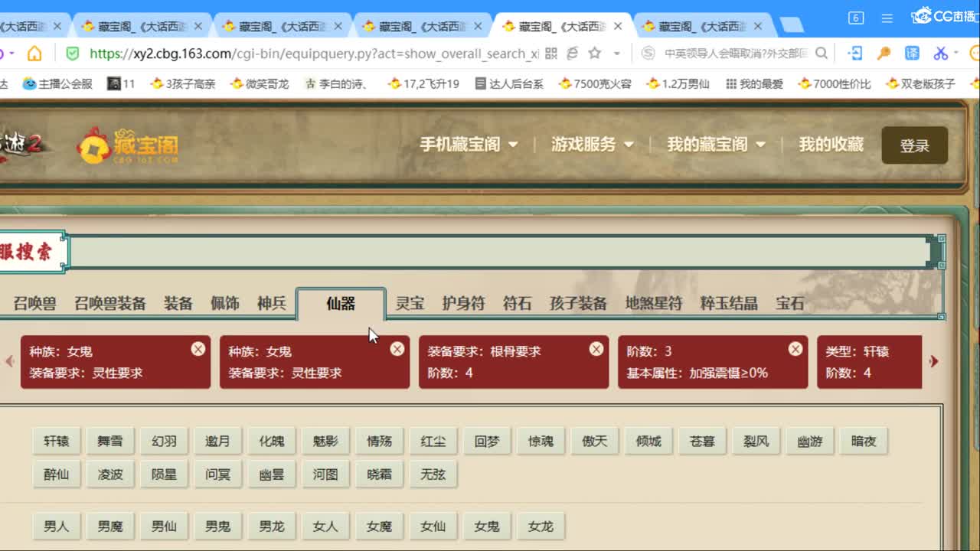
Task: Click the translate 译 icon
Action: pos(913,54)
